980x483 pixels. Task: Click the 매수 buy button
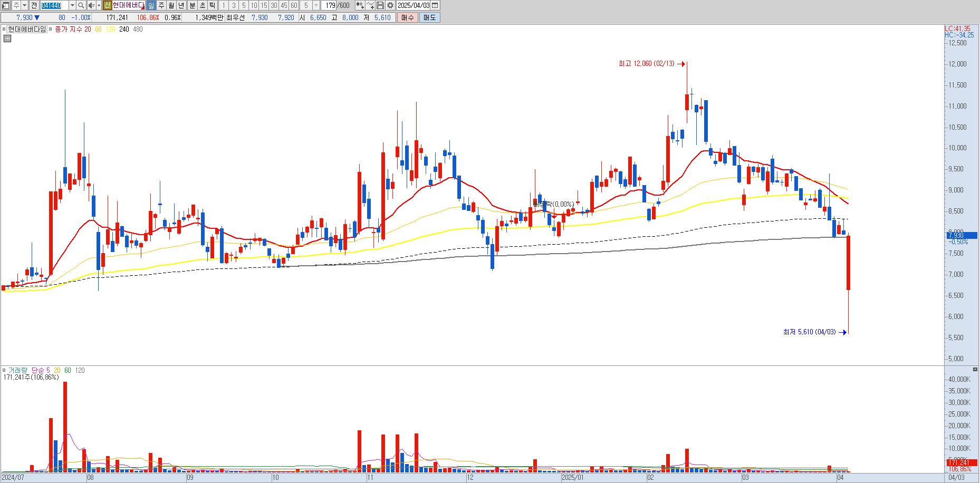(408, 17)
